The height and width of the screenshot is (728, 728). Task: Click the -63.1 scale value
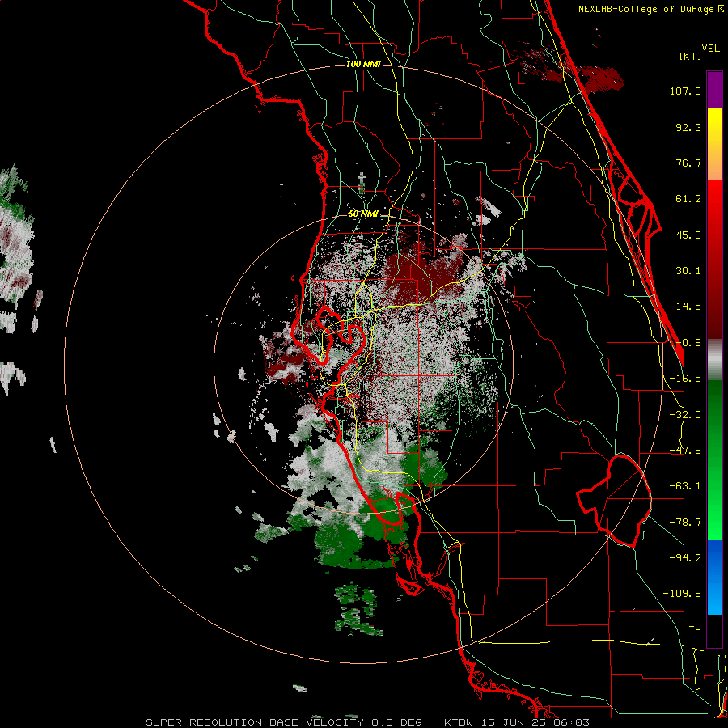tap(685, 486)
